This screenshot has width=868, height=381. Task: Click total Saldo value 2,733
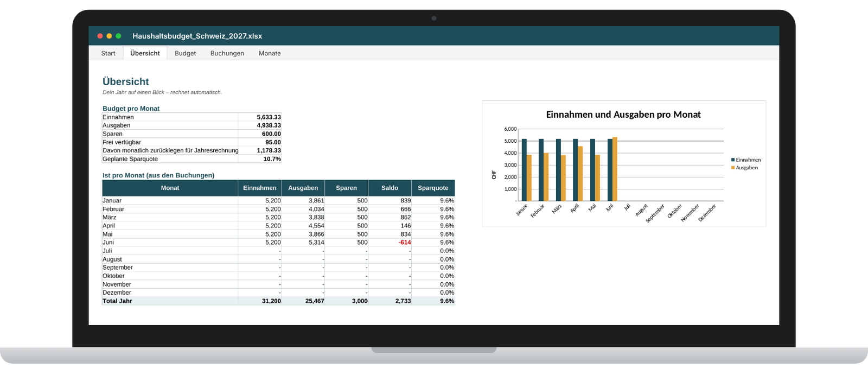coord(403,301)
